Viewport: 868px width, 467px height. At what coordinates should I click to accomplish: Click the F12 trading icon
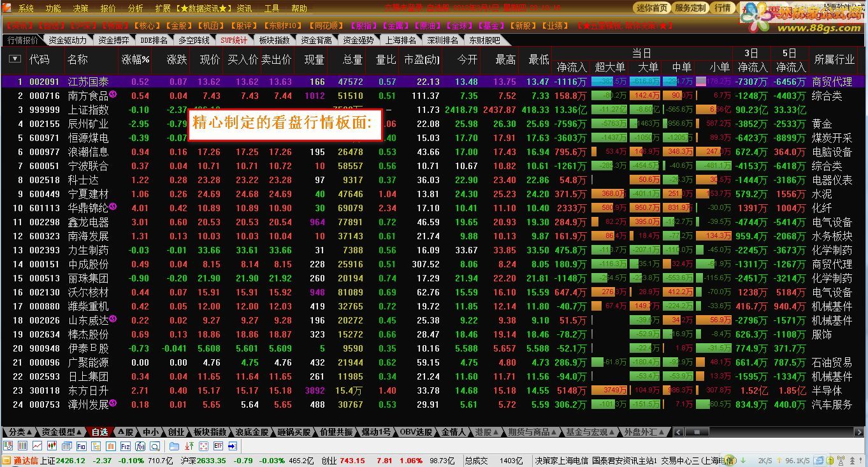click(126, 446)
